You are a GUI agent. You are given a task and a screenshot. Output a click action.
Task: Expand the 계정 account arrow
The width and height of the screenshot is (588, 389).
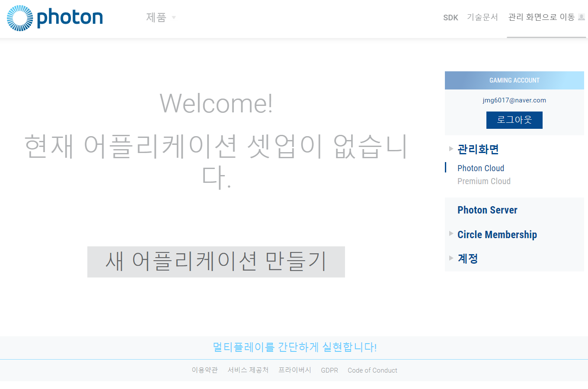[x=451, y=258]
